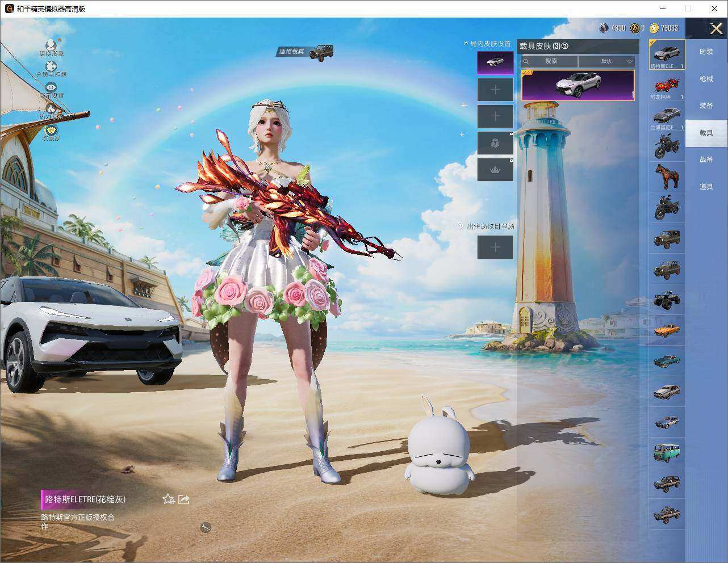Image resolution: width=728 pixels, height=563 pixels.
Task: Select the brown horse mount
Action: pos(667,177)
